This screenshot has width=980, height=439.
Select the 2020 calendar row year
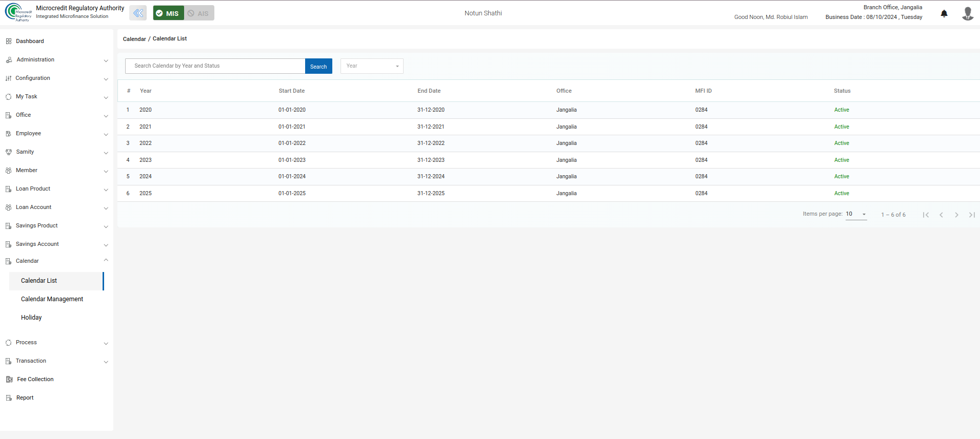(x=146, y=110)
